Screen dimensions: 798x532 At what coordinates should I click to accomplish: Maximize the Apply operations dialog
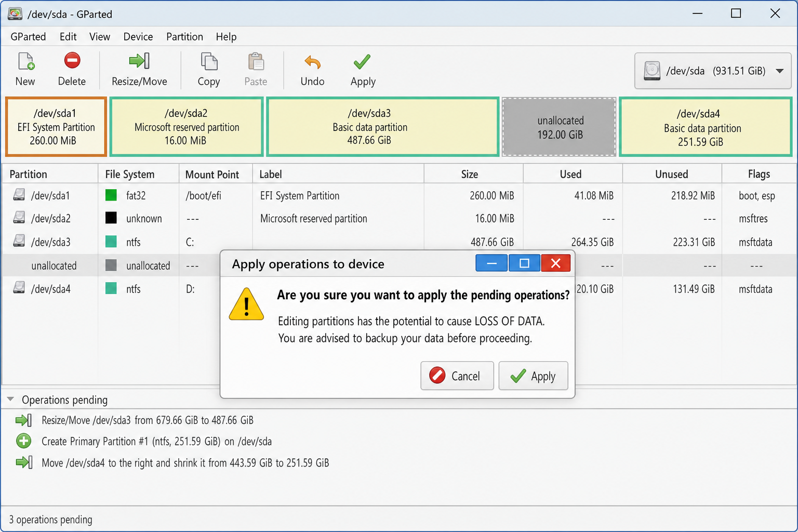[x=524, y=263]
